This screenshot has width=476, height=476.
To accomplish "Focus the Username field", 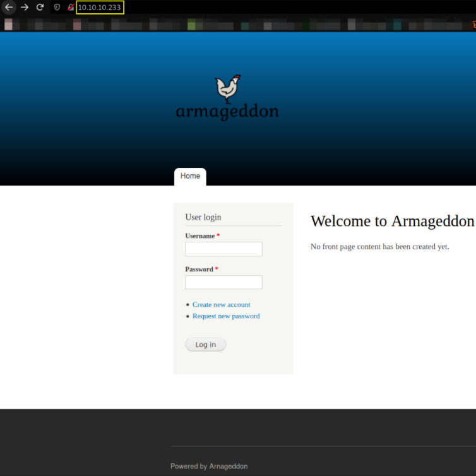I will point(223,249).
